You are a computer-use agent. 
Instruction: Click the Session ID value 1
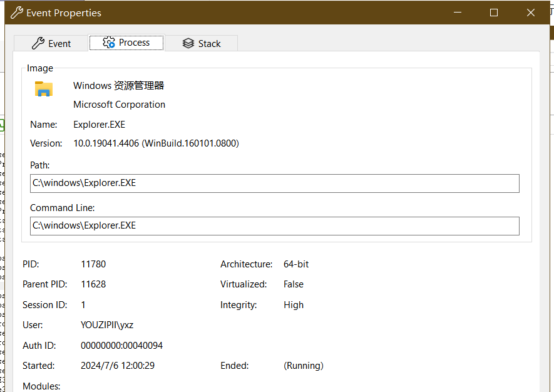83,305
